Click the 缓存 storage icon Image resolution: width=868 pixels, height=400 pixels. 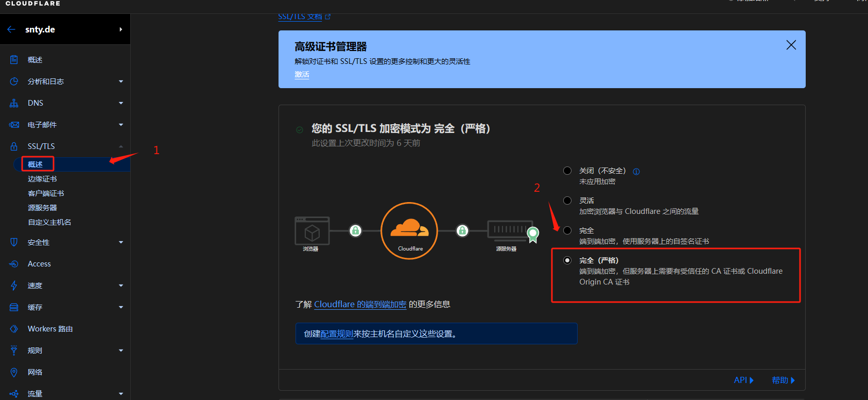click(x=14, y=307)
